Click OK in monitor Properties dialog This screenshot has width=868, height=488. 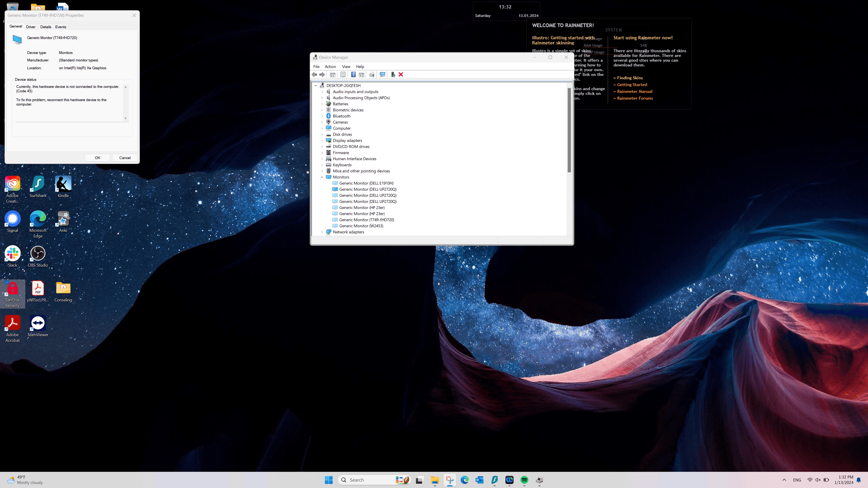tap(97, 158)
